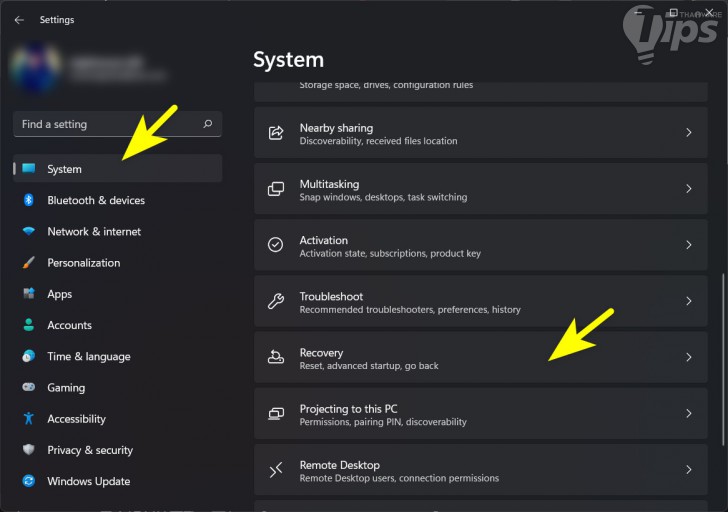Viewport: 728px width, 512px height.
Task: Open the Recovery title
Action: pos(321,353)
